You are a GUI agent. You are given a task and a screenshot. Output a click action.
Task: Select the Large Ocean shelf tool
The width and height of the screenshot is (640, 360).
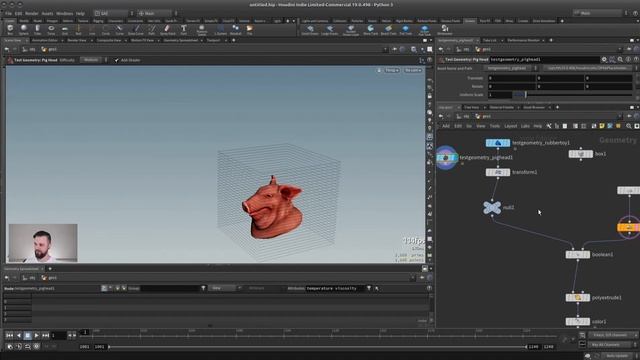(329, 30)
